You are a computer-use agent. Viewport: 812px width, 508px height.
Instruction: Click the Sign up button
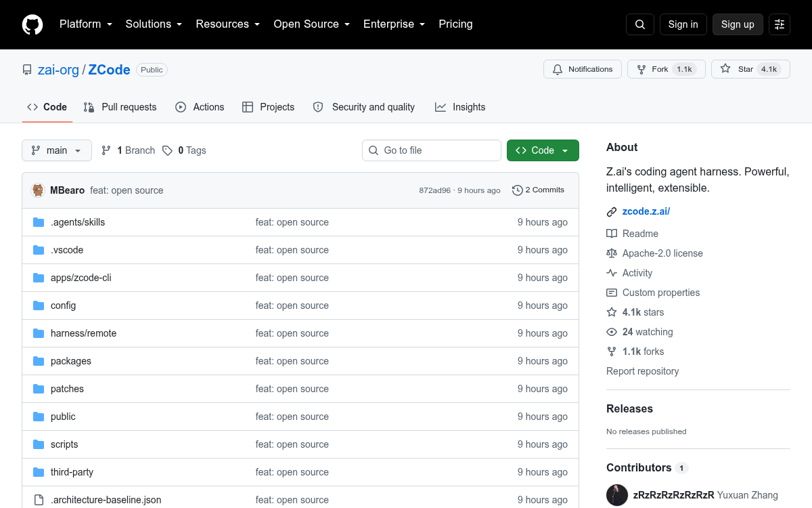click(x=738, y=24)
